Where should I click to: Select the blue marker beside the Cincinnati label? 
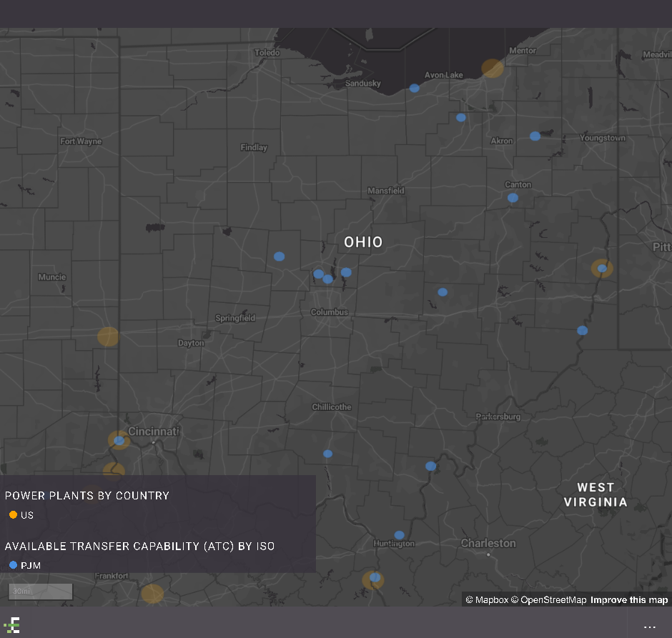point(119,440)
